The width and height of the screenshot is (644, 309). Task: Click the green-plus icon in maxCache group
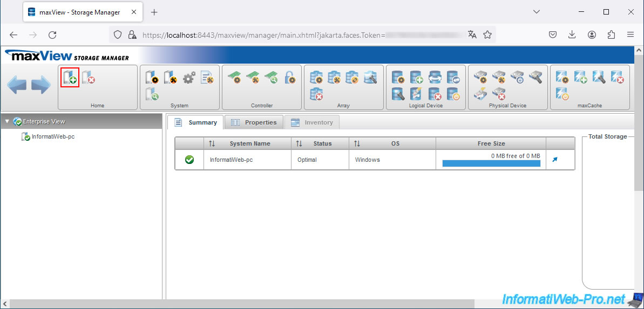coord(580,78)
